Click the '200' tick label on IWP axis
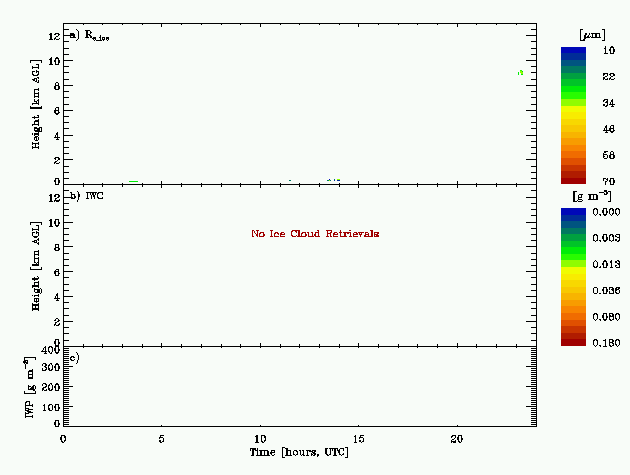The image size is (630, 475). [51, 387]
